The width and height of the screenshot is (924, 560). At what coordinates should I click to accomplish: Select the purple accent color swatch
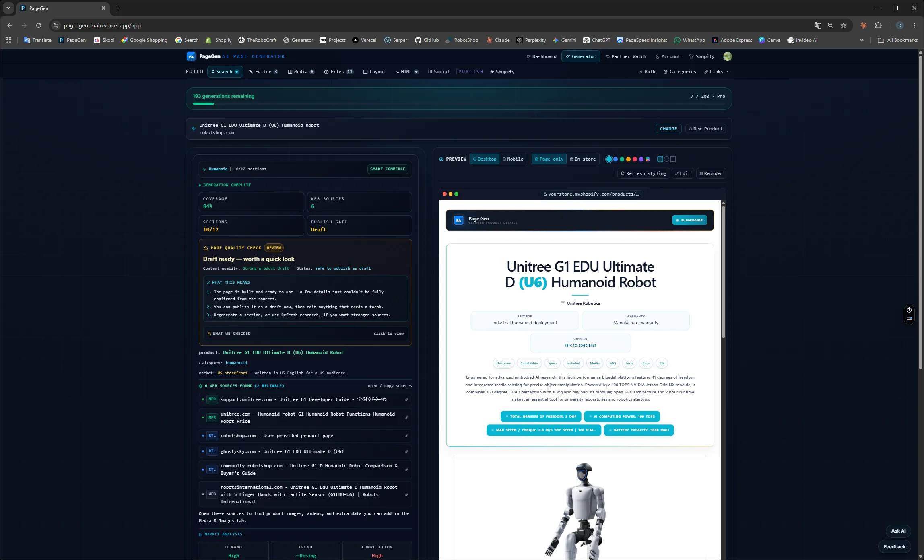coord(641,159)
